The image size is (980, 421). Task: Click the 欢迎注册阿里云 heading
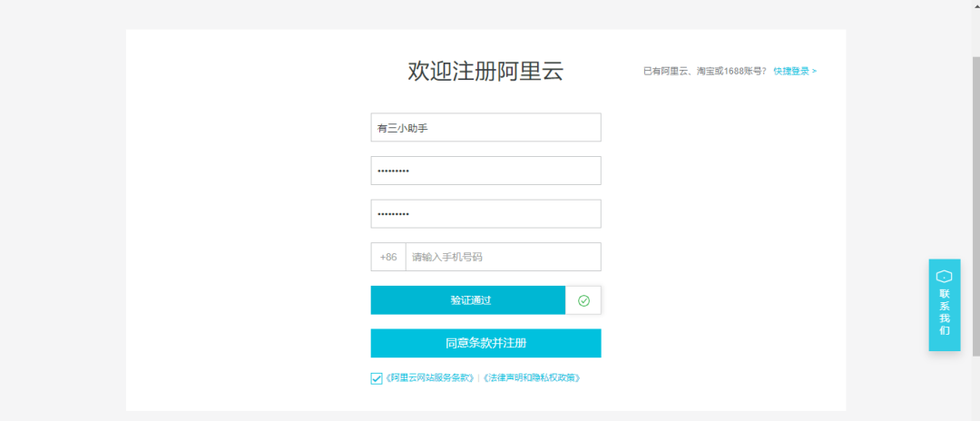(x=485, y=71)
